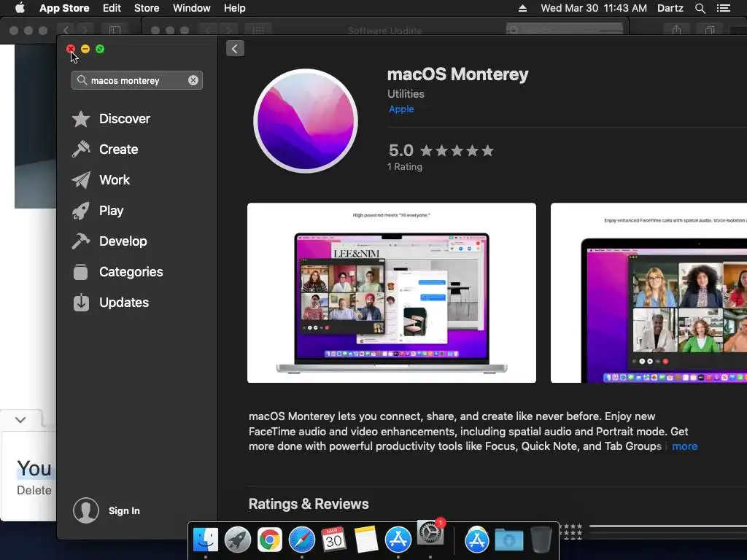
Task: Open the Control Center list icon
Action: coord(724,8)
